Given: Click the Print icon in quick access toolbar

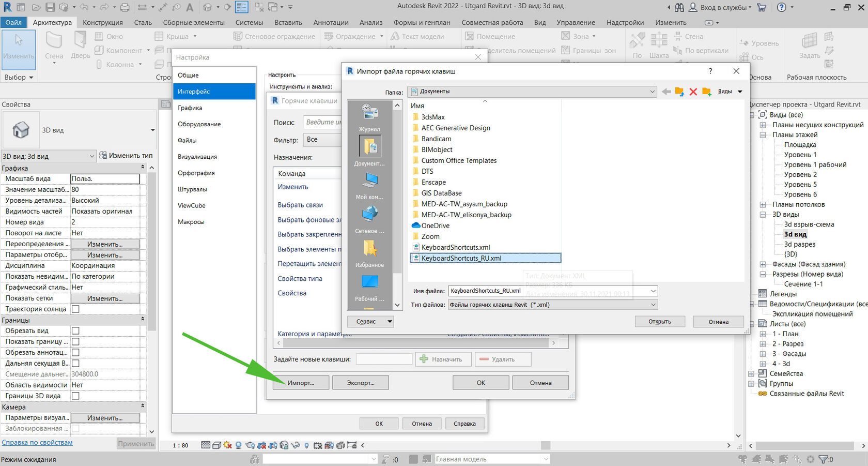Looking at the screenshot, I should 125,7.
